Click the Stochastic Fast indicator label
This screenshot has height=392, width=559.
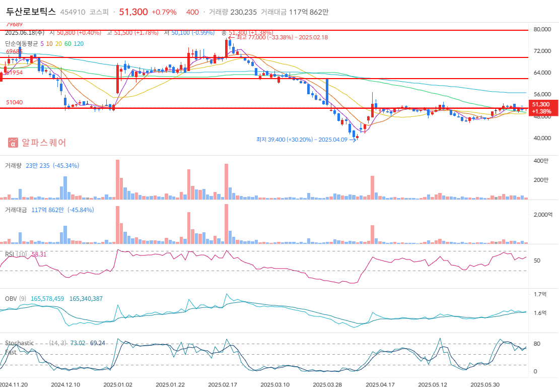[19, 348]
